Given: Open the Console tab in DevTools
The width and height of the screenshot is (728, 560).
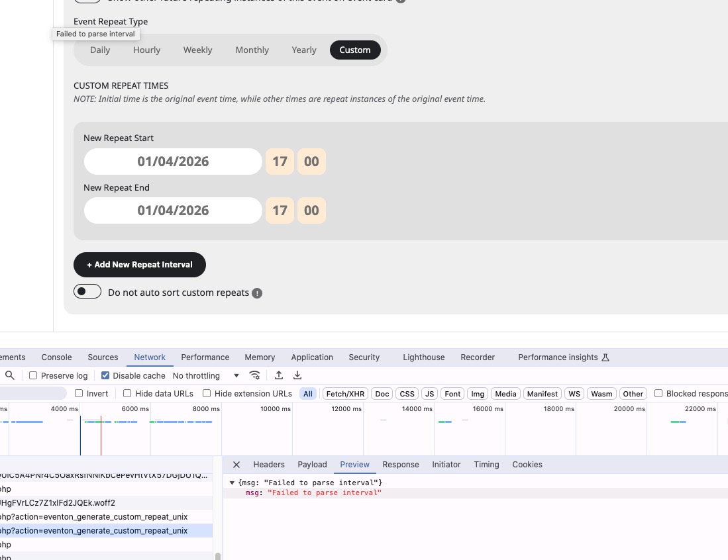Looking at the screenshot, I should click(x=56, y=357).
